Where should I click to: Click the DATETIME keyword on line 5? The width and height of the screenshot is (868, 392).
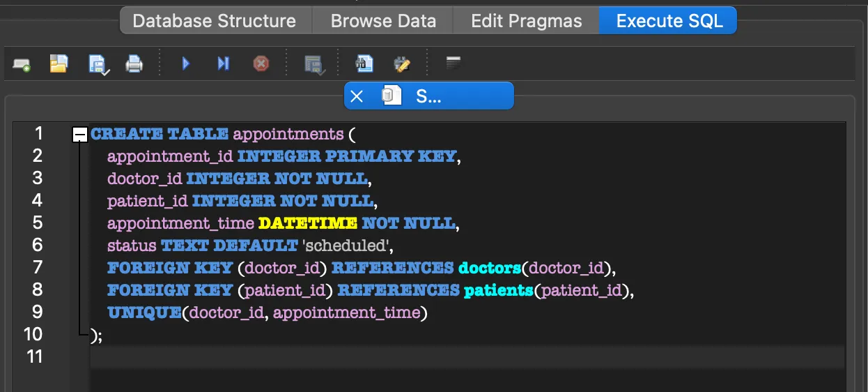307,223
